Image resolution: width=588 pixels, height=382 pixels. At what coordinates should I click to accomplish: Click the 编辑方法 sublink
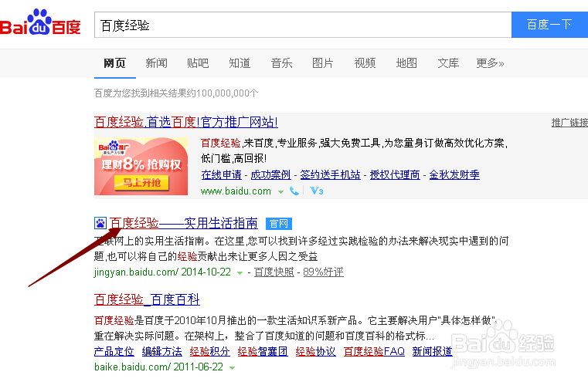(162, 351)
